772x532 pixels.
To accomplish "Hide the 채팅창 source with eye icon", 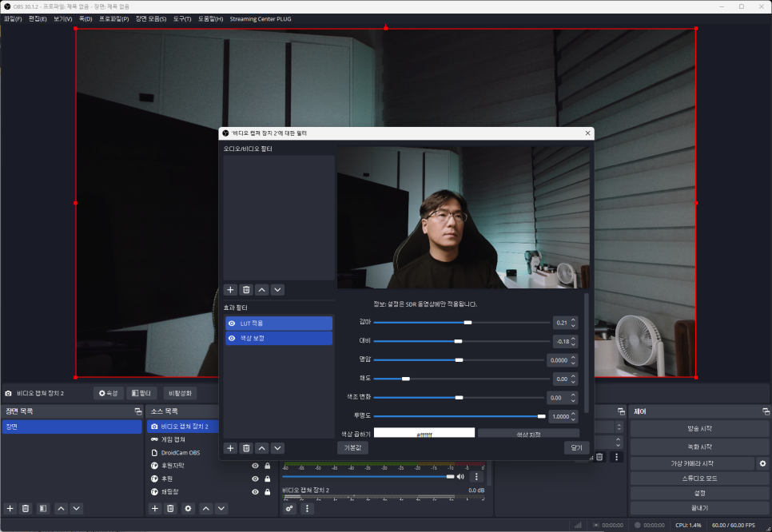I will point(255,491).
